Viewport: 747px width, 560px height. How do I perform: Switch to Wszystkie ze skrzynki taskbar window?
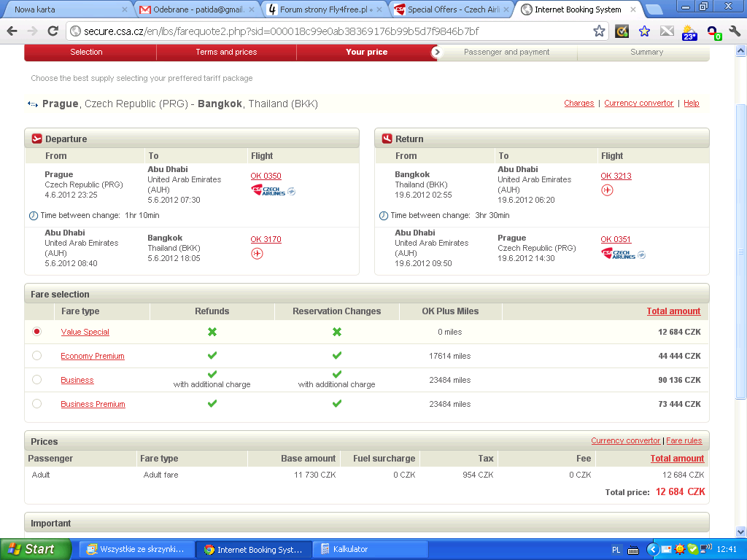click(138, 549)
